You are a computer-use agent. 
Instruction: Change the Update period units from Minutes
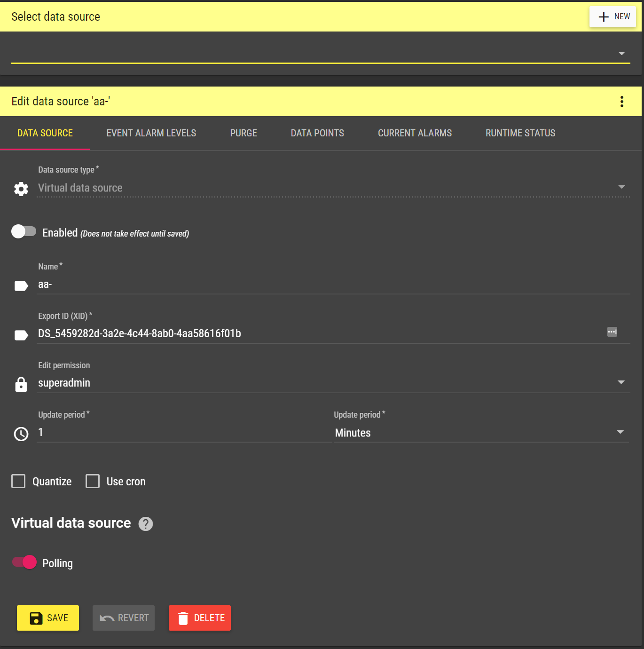click(x=620, y=432)
